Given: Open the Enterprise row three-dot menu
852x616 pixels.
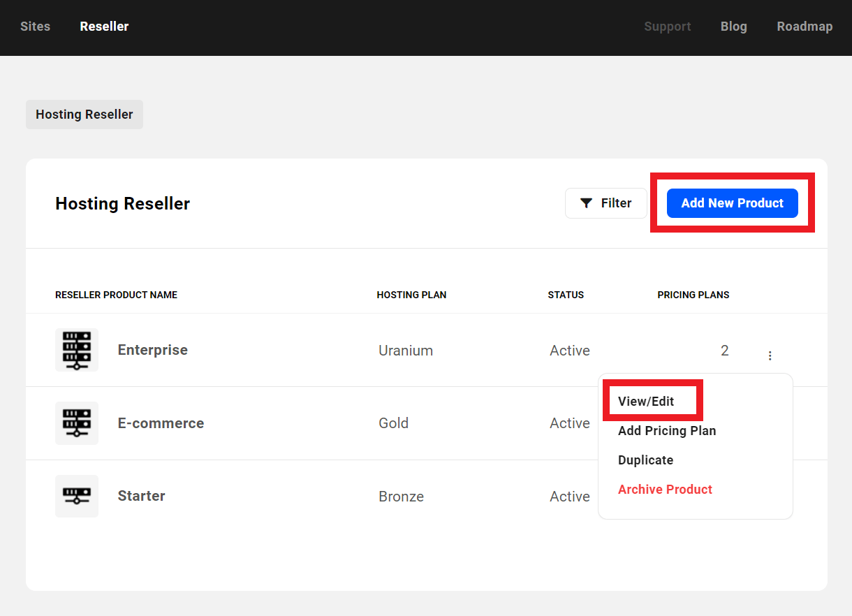Looking at the screenshot, I should pos(770,355).
